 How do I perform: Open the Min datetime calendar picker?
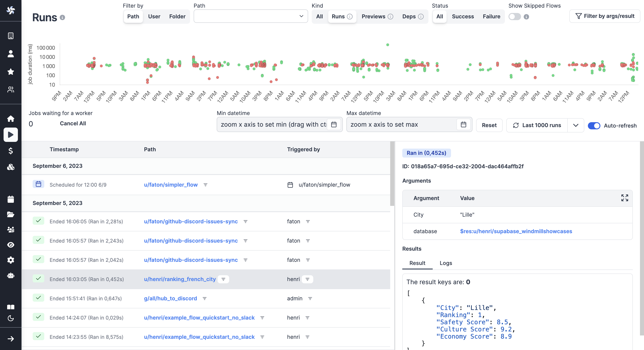click(x=334, y=124)
